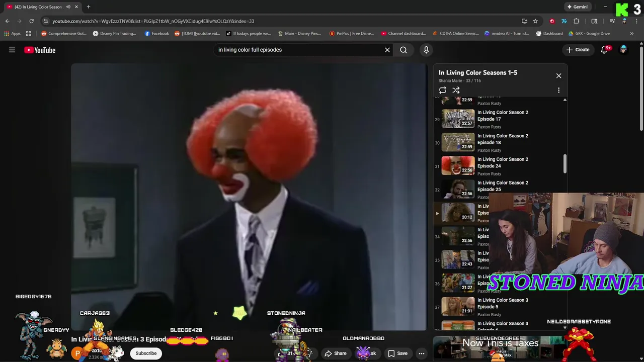644x362 pixels.
Task: Click the page vertical scrollbar
Action: pyautogui.click(x=641, y=88)
